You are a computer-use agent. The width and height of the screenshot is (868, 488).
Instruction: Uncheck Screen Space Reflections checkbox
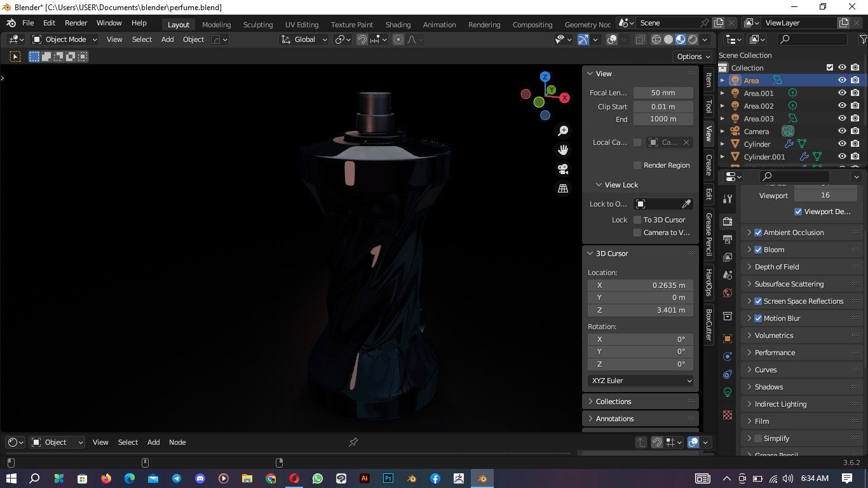pyautogui.click(x=758, y=301)
